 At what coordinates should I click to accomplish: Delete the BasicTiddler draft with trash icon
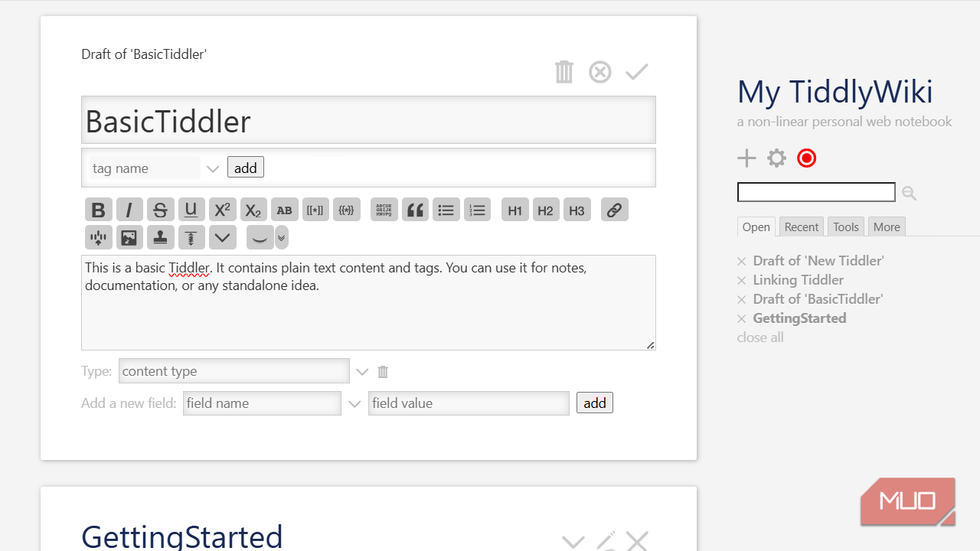pyautogui.click(x=564, y=72)
